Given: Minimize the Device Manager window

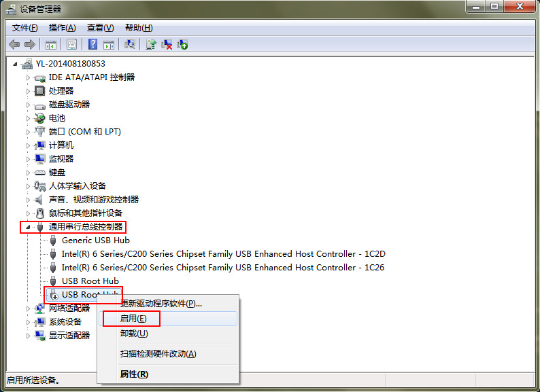Looking at the screenshot, I should coord(477,7).
